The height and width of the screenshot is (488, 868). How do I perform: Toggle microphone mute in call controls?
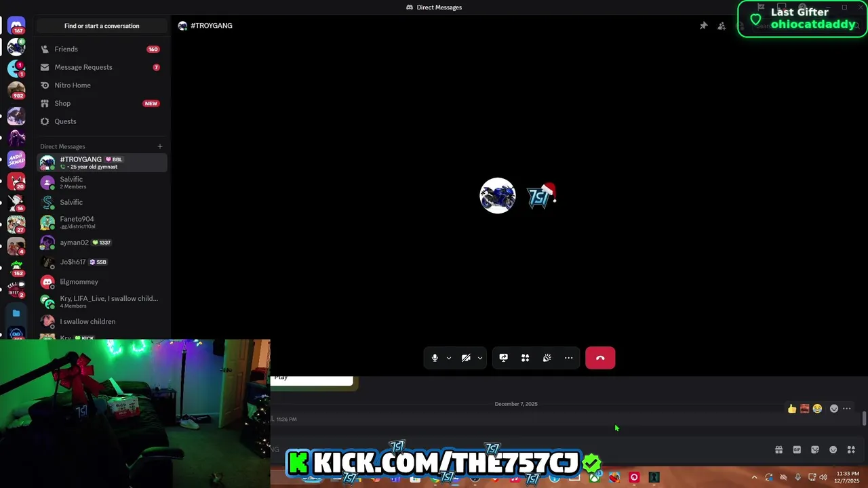tap(435, 358)
